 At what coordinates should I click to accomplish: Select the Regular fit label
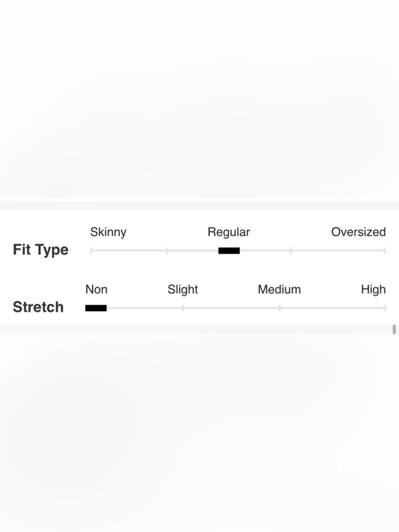[x=229, y=232]
